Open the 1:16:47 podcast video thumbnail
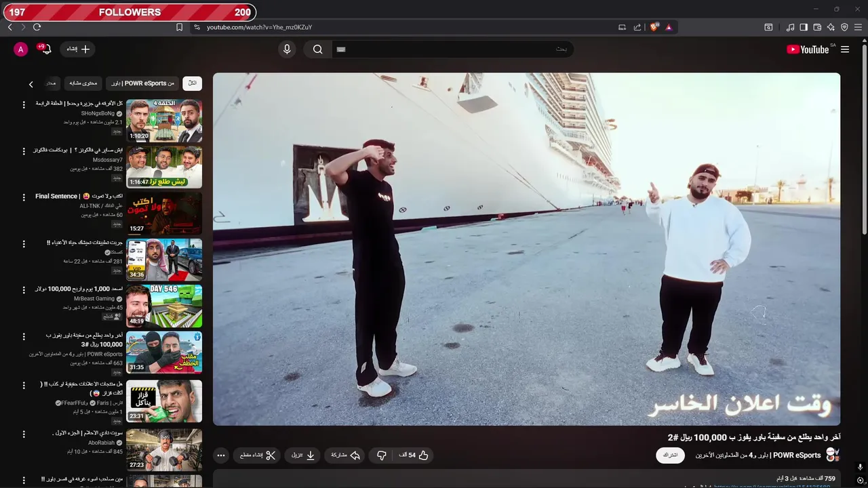 (164, 167)
